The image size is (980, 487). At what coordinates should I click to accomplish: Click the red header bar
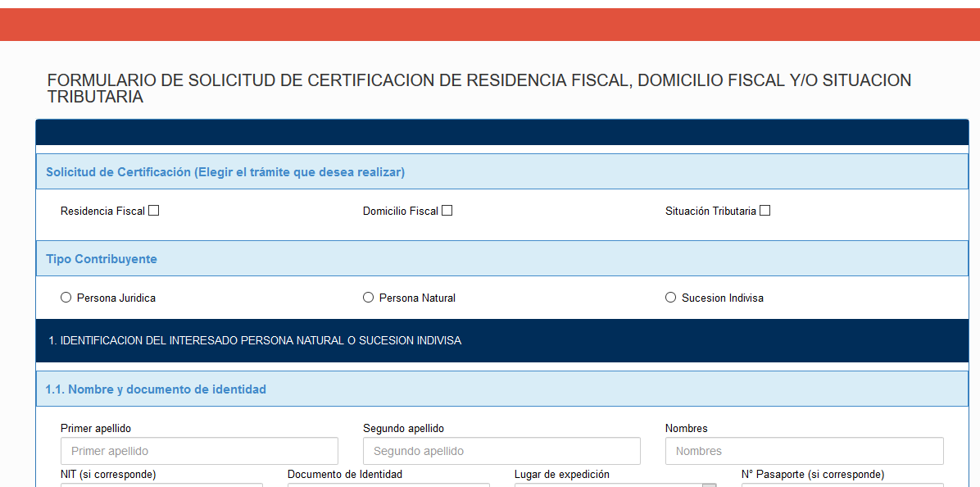pyautogui.click(x=490, y=24)
